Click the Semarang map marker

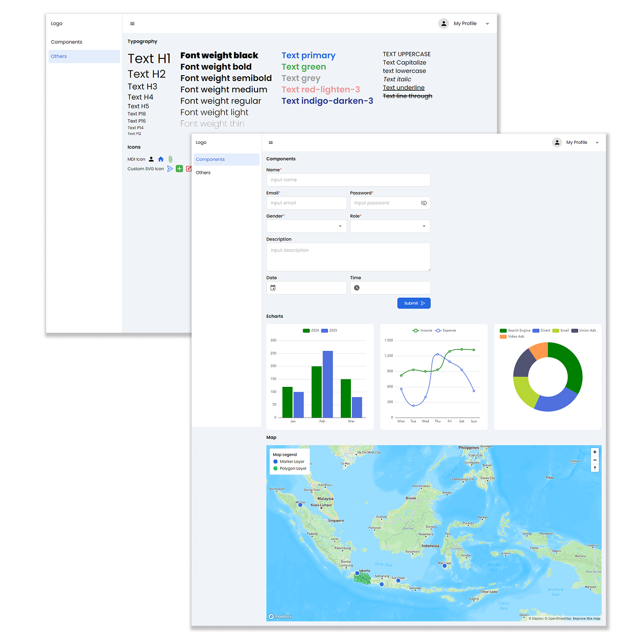(x=382, y=584)
